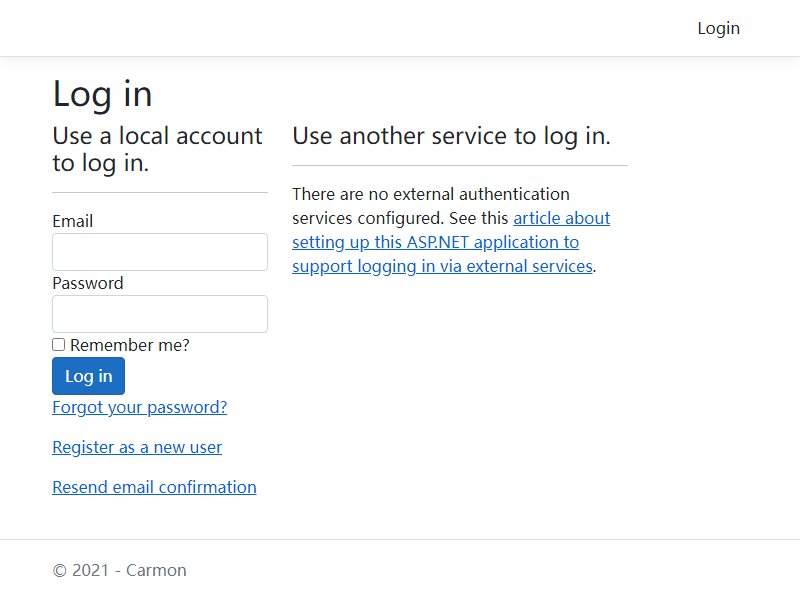
Task: Focus the Password input field
Action: pos(160,314)
